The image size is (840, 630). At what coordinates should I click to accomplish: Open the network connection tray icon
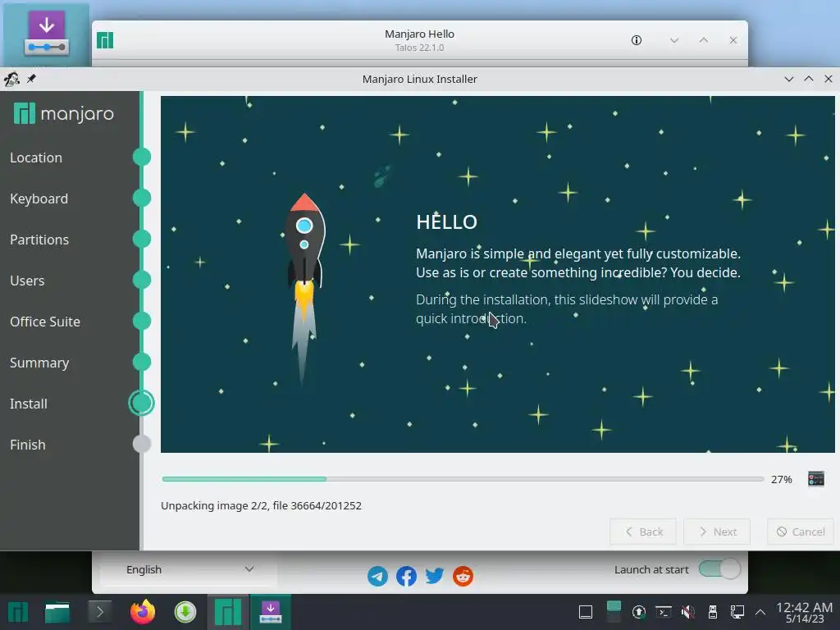point(737,612)
